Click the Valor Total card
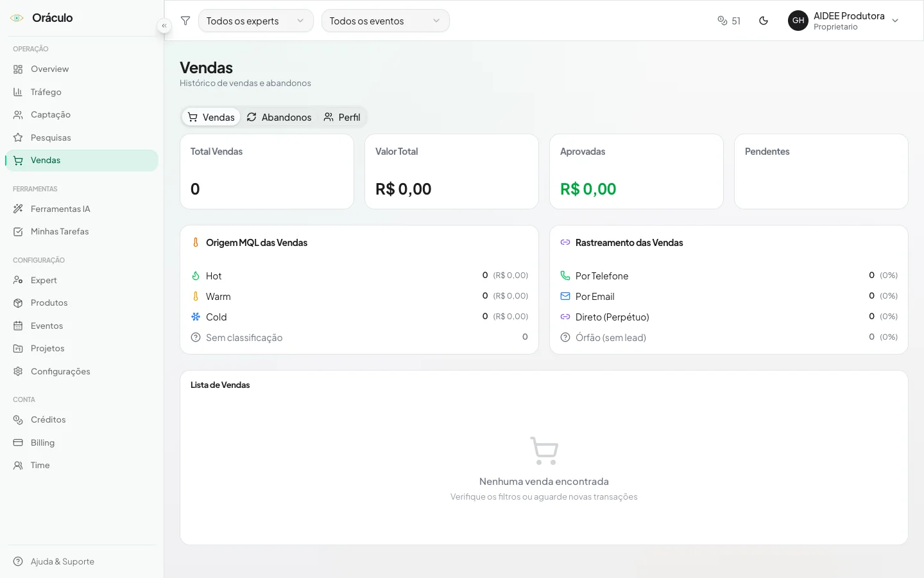Screen dimensions: 924x578 point(452,171)
